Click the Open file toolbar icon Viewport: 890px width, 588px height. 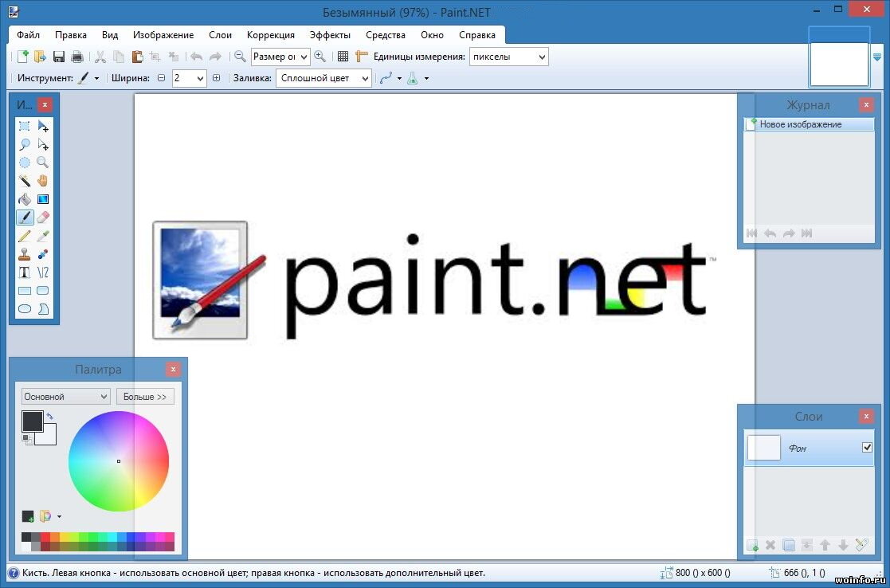[40, 57]
